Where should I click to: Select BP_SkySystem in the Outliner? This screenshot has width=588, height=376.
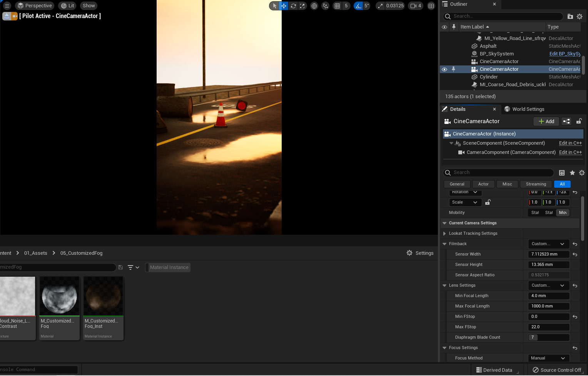(x=497, y=54)
